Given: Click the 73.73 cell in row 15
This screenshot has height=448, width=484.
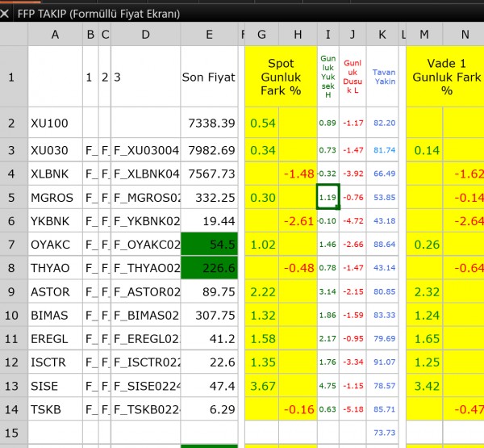Looking at the screenshot, I should (x=382, y=433).
